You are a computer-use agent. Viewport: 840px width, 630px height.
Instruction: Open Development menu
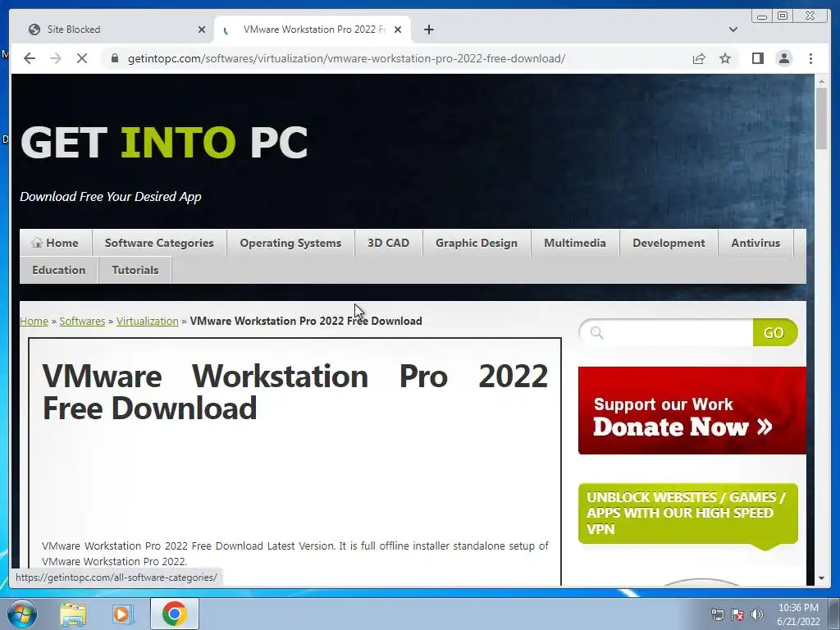[x=669, y=243]
